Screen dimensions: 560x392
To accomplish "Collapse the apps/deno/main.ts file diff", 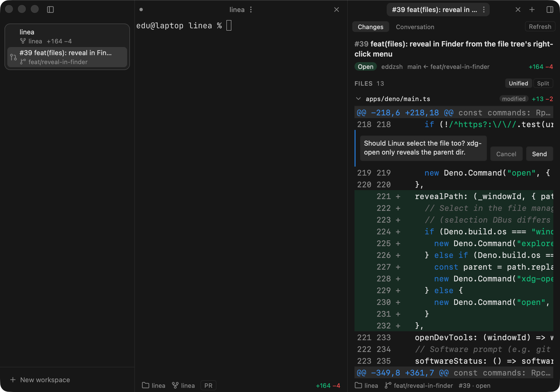I will (x=358, y=99).
